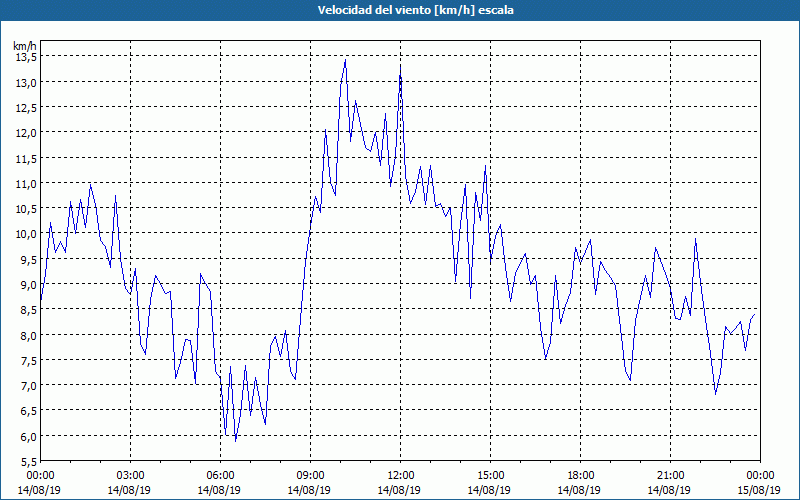This screenshot has width=800, height=500.
Task: Select the 12,5 y-axis label
Action: point(26,108)
